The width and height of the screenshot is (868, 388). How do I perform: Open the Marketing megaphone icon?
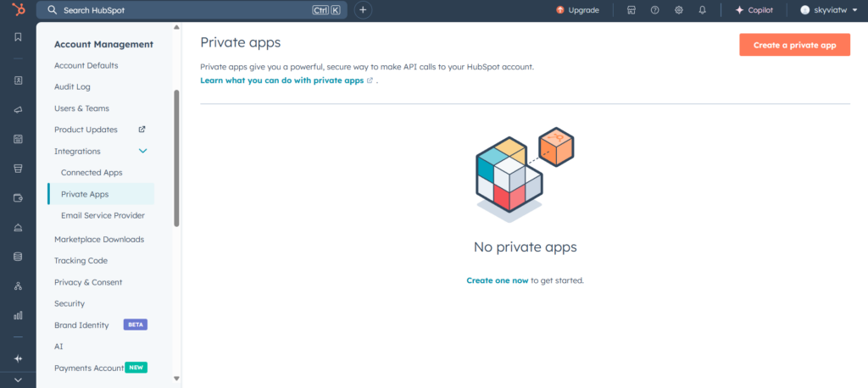point(18,109)
